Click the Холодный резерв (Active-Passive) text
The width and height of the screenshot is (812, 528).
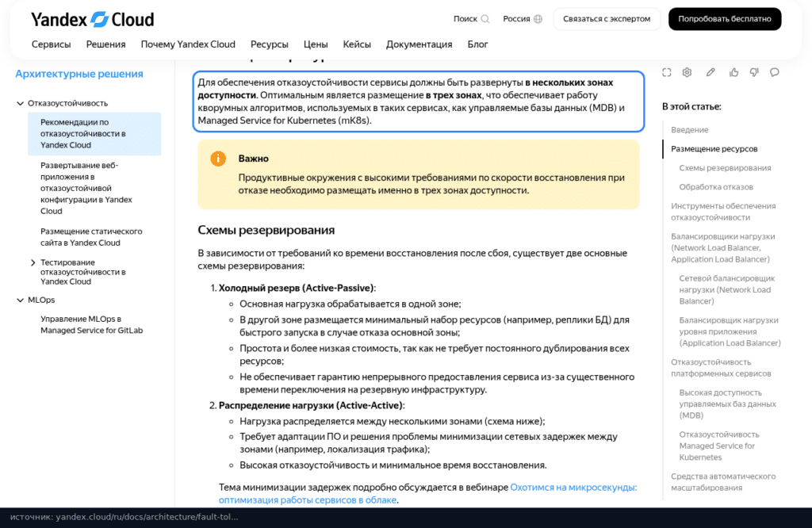[x=297, y=289]
